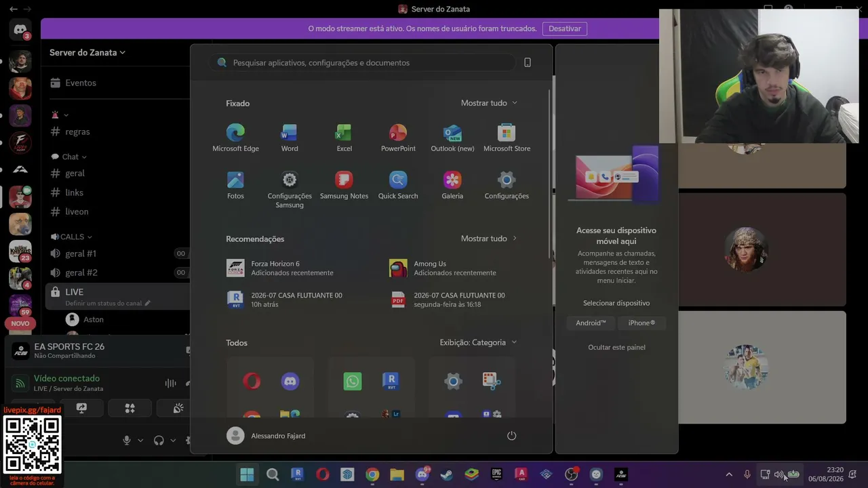This screenshot has width=868, height=488.
Task: Open Microsoft Edge from pinned apps
Action: pos(235,138)
